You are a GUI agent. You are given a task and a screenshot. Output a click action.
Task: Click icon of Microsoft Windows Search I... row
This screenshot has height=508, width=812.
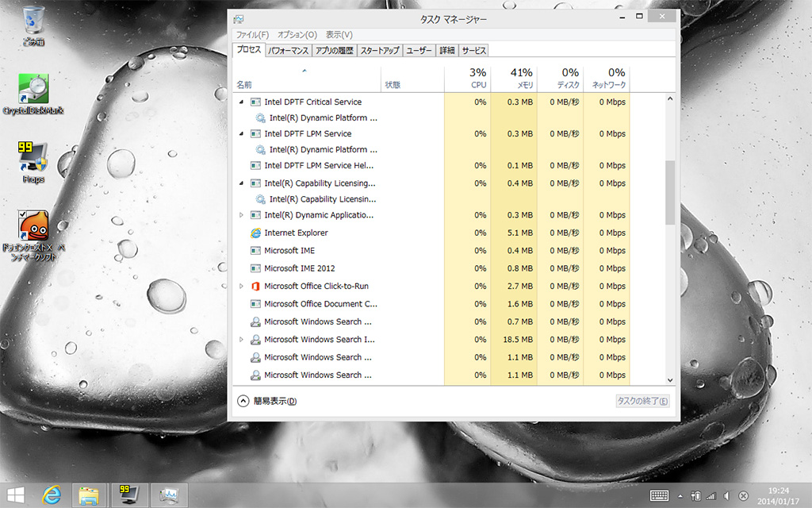coord(255,340)
